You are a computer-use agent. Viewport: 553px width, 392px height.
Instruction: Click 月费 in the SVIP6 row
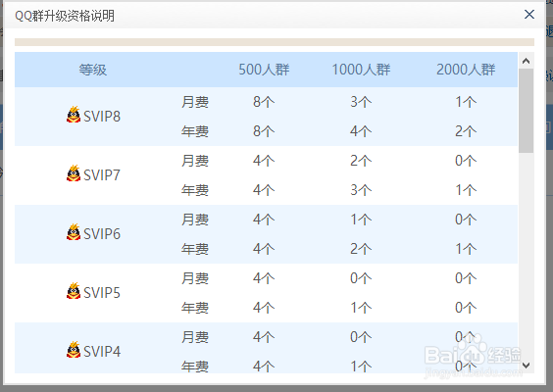(195, 220)
